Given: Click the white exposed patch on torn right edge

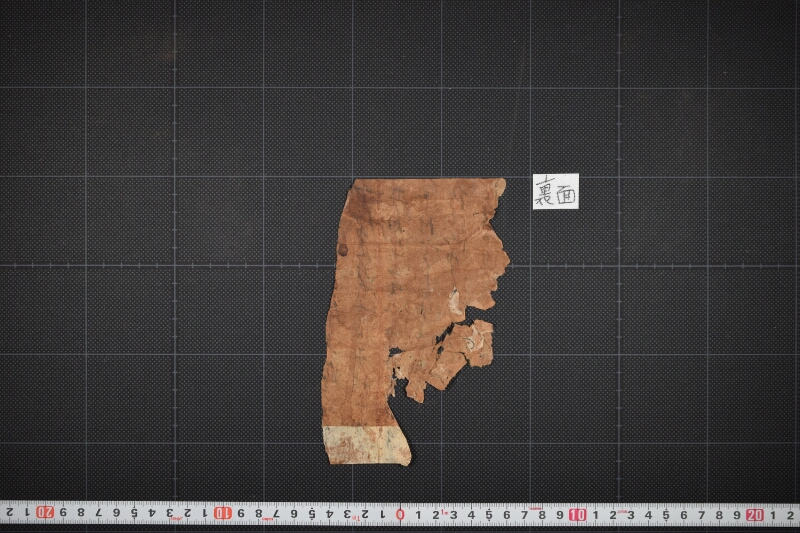Looking at the screenshot, I should tap(456, 301).
